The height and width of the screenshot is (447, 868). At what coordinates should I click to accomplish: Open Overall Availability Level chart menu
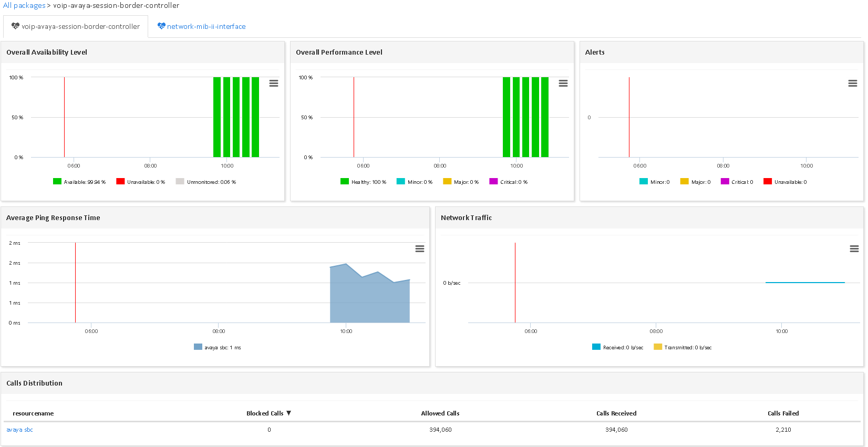tap(273, 84)
